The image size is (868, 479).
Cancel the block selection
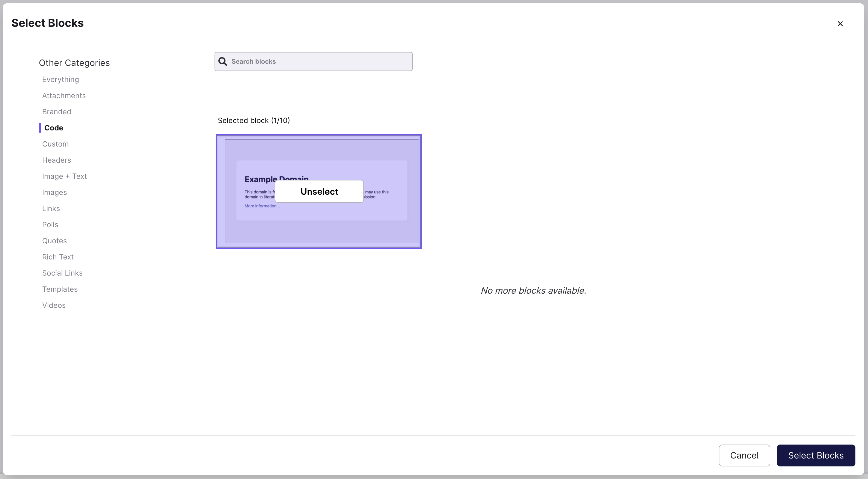744,455
